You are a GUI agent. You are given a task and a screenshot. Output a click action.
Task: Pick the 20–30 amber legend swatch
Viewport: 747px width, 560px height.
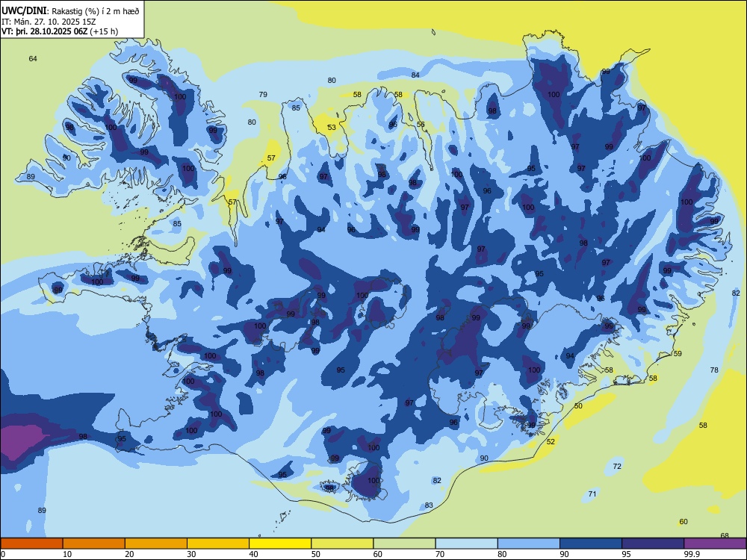tap(156, 544)
